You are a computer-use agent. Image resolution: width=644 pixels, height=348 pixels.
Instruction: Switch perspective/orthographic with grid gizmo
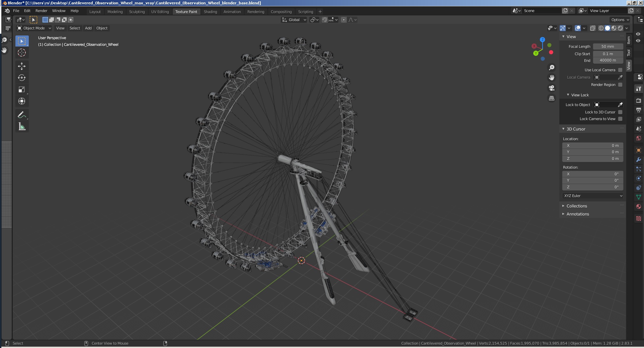pos(552,98)
